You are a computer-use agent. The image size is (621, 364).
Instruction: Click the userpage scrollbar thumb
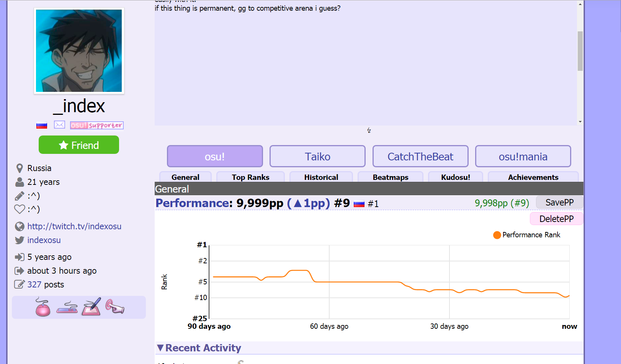pos(580,51)
